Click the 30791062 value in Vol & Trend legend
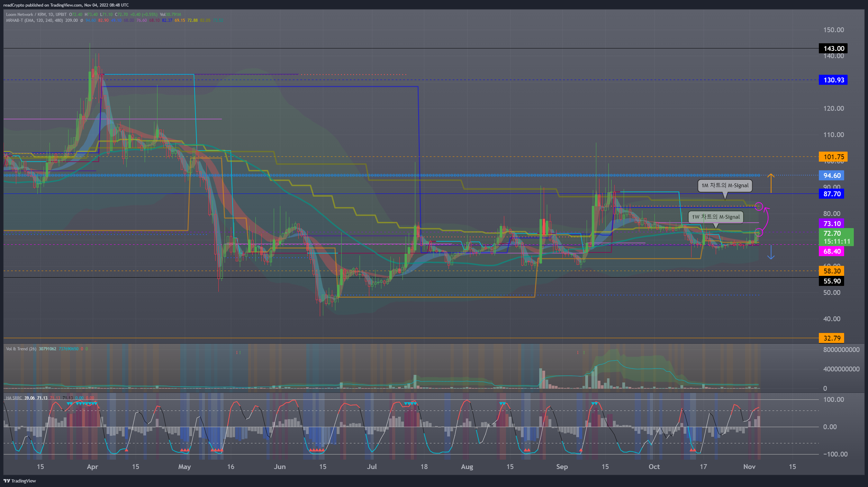 coord(47,349)
